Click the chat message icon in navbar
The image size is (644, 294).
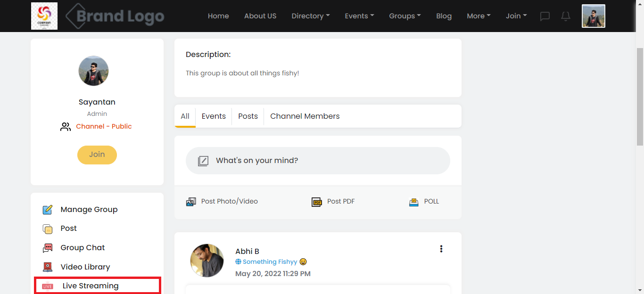click(x=545, y=16)
